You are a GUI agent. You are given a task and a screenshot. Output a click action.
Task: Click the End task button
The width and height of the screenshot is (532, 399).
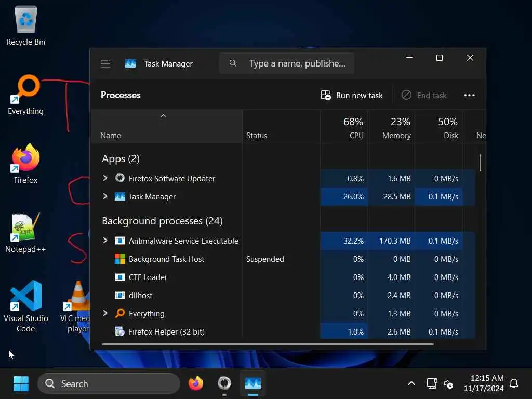coord(424,96)
